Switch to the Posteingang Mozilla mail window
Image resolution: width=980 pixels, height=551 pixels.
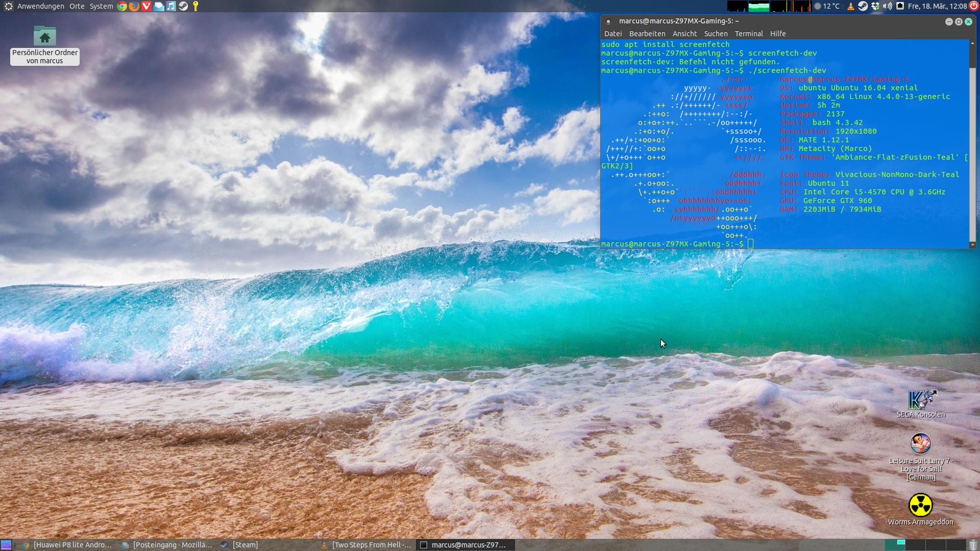166,545
